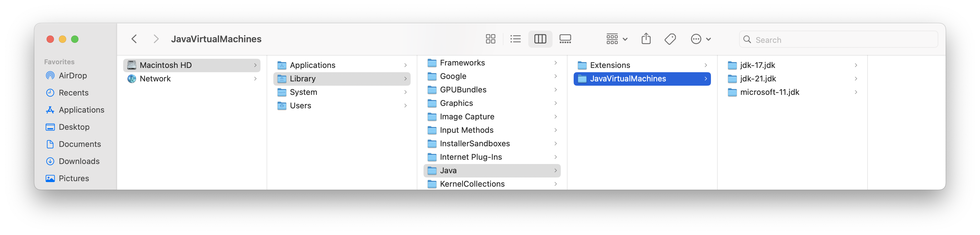
Task: Switch to icon view
Action: click(490, 39)
